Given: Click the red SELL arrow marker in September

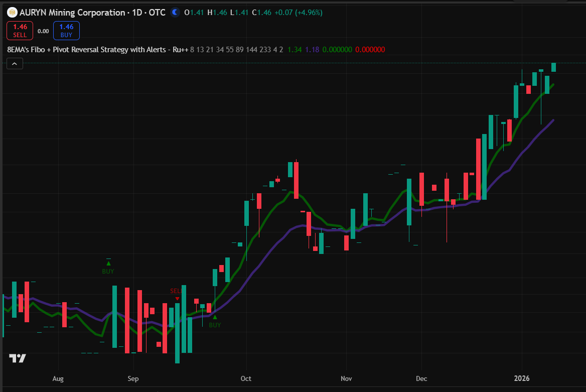Looking at the screenshot, I should click(x=177, y=299).
